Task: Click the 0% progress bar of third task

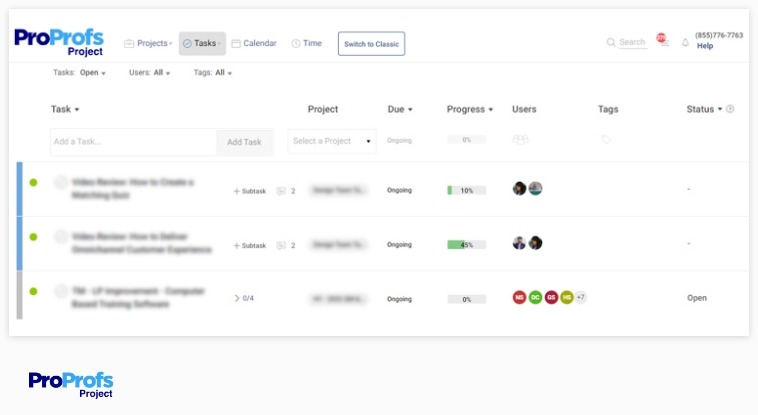Action: pyautogui.click(x=466, y=299)
